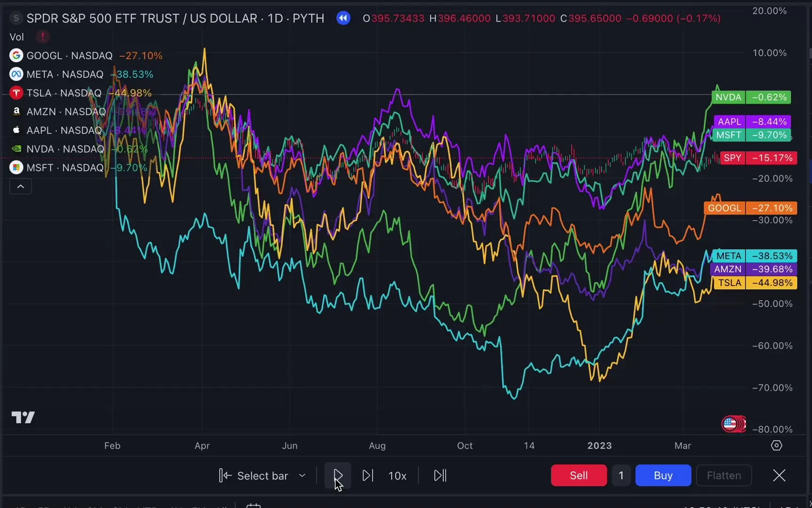This screenshot has height=508, width=812.
Task: Open the 10x replay speed selector
Action: pyautogui.click(x=398, y=475)
